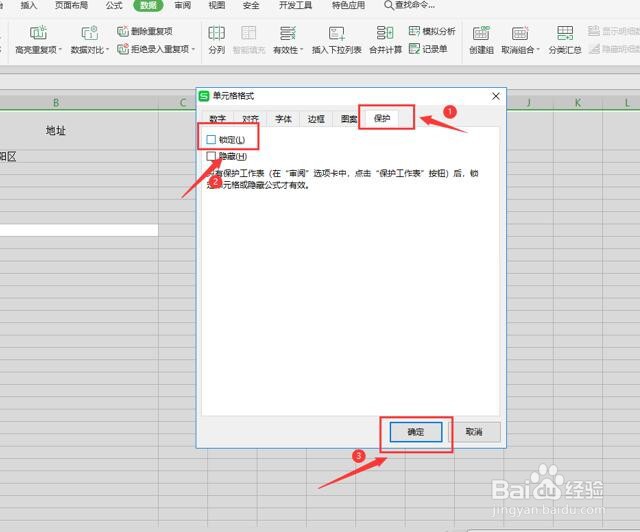Click the green WPS logo in dialog title
The height and width of the screenshot is (532, 640).
tap(203, 96)
